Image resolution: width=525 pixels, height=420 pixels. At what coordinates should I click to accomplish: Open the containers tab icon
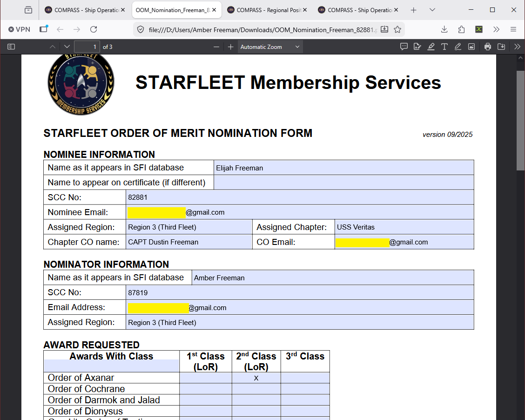pos(44,29)
